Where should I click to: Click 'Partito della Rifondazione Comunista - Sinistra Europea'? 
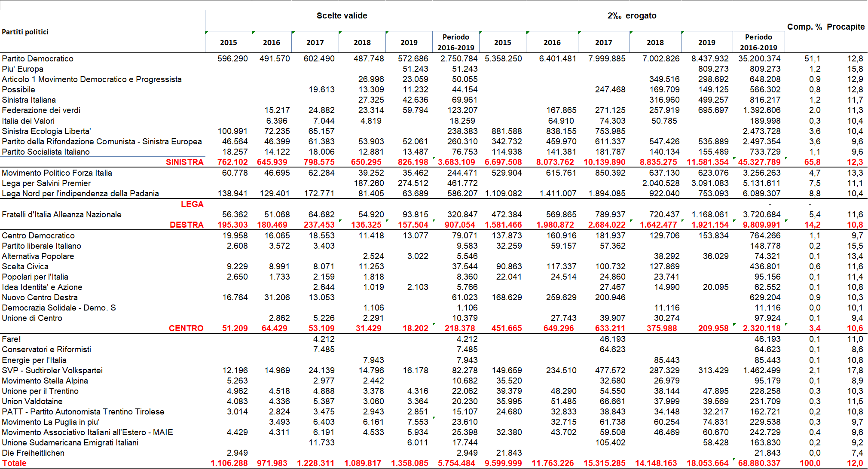[x=102, y=141]
